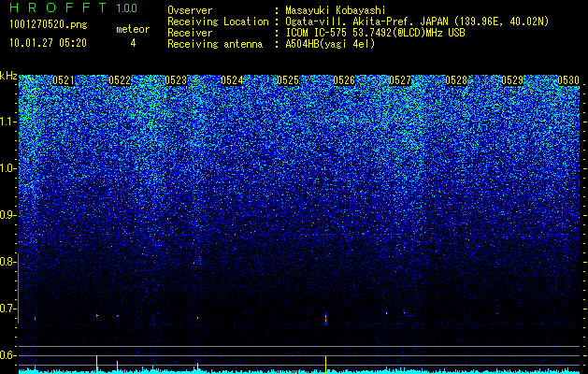Click the 0529 time marker

pos(512,80)
